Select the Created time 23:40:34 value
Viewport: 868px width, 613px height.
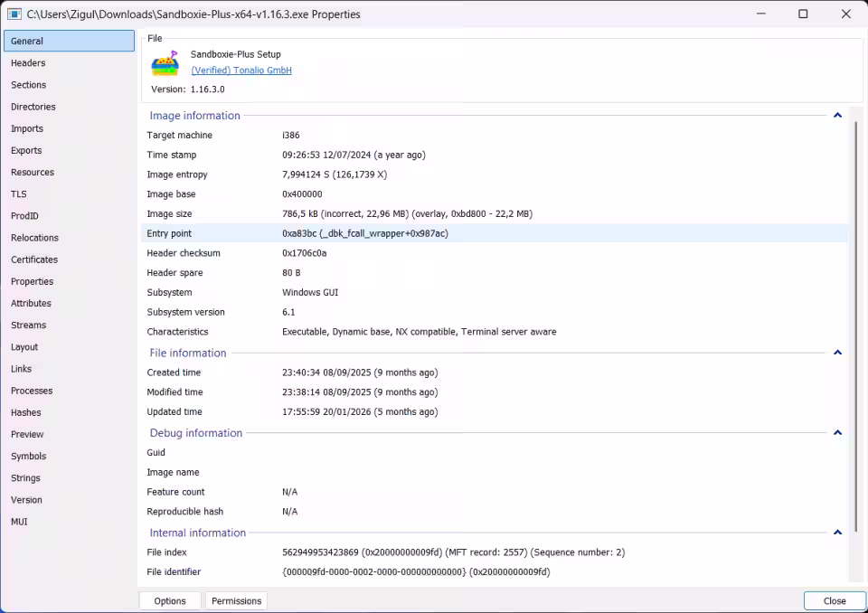coord(360,373)
